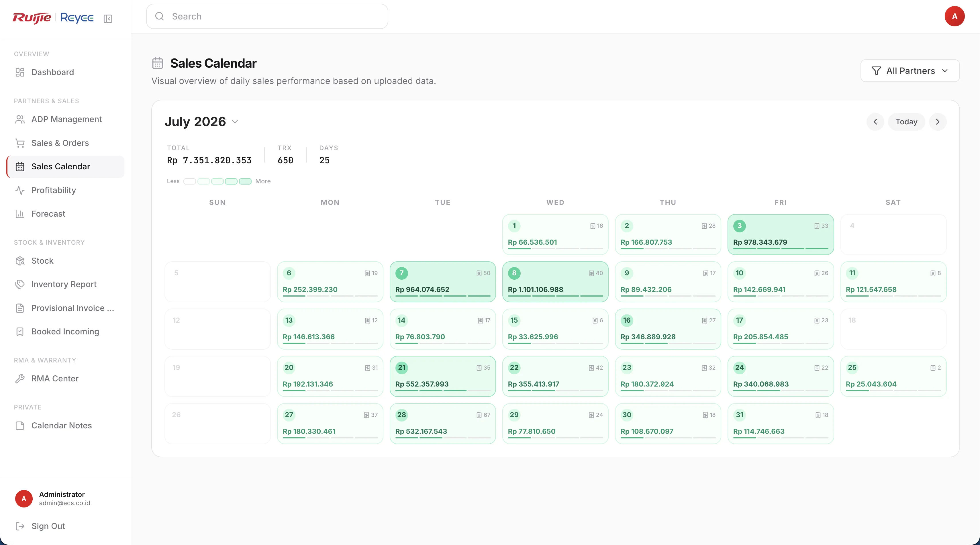Open the RMA Center page
The width and height of the screenshot is (980, 545).
[65, 379]
